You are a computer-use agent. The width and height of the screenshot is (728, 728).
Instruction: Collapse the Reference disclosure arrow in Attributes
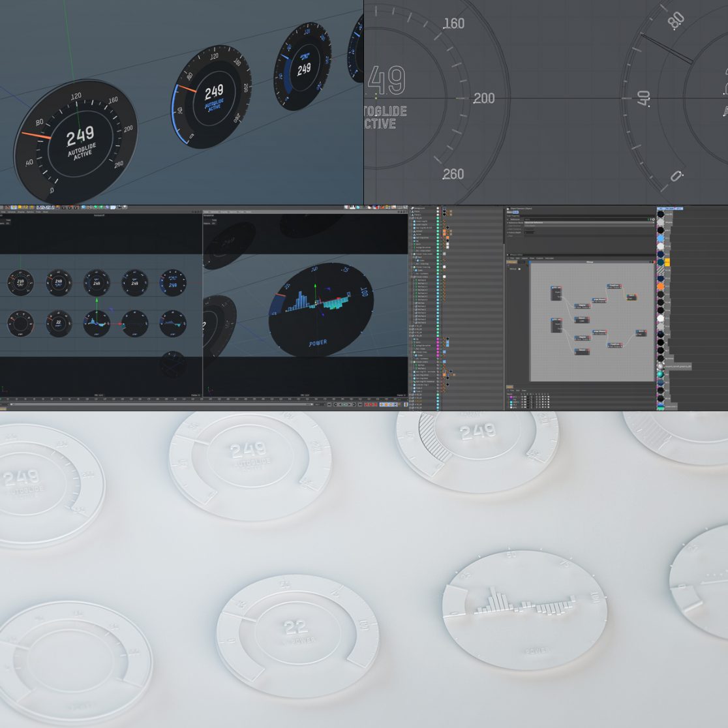pyautogui.click(x=508, y=220)
